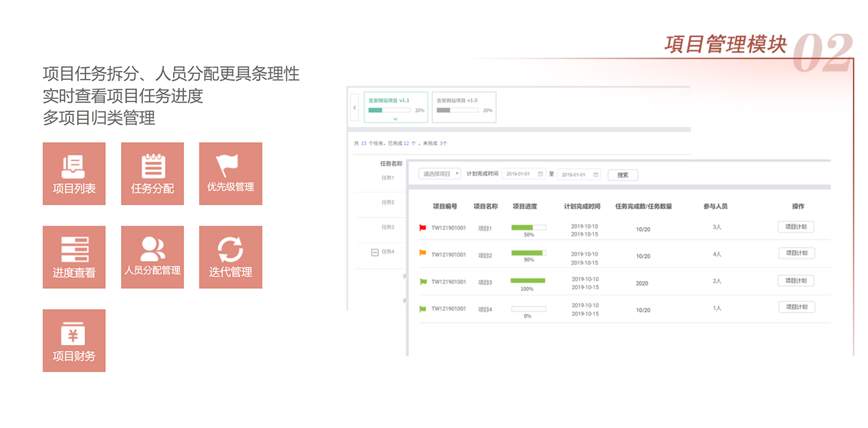Click the orange priority flag for 项目2

pyautogui.click(x=422, y=253)
